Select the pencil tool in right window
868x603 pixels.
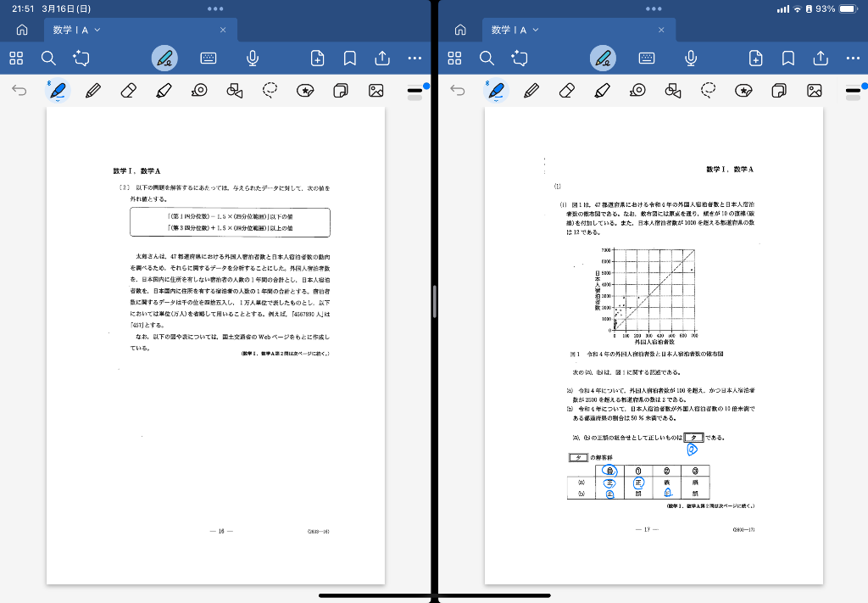pyautogui.click(x=531, y=91)
